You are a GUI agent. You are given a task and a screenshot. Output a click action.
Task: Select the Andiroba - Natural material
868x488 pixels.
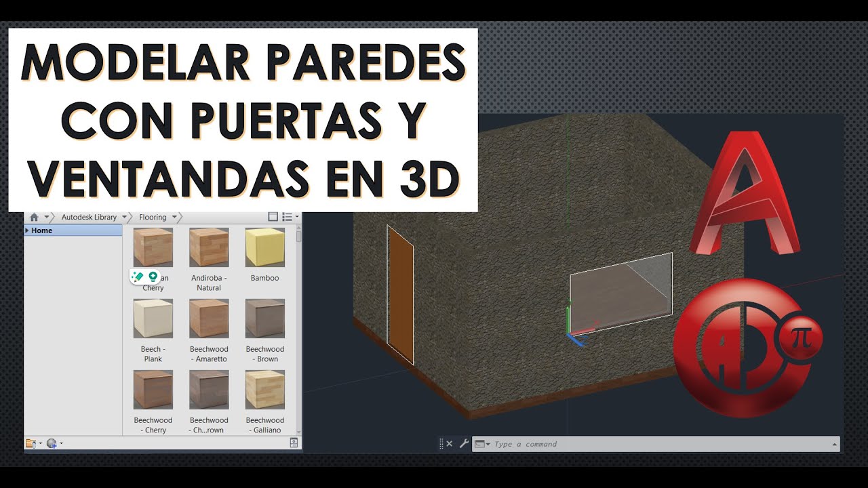click(x=209, y=247)
